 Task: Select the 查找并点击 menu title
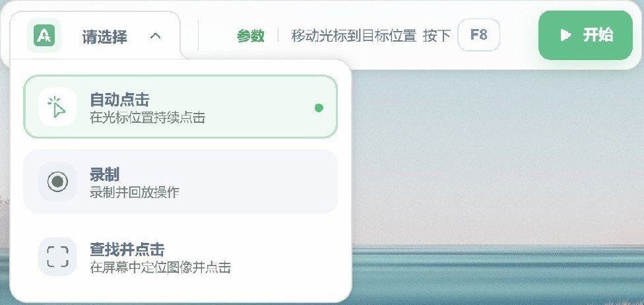(127, 250)
